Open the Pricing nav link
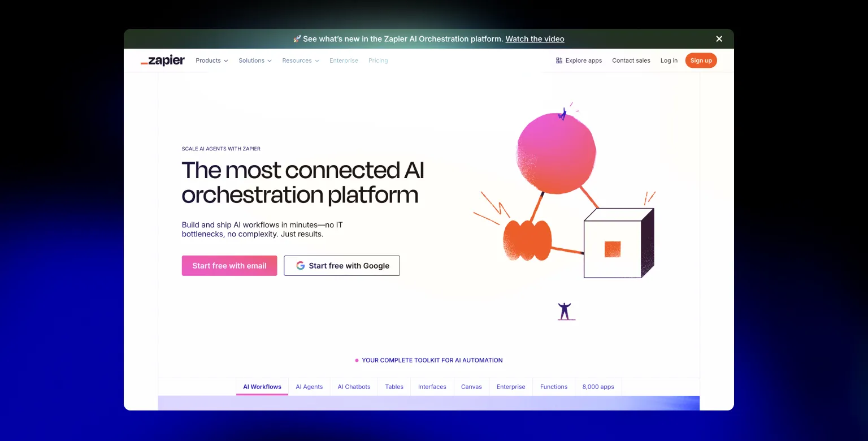Screen dimensions: 868x441 click(x=378, y=60)
